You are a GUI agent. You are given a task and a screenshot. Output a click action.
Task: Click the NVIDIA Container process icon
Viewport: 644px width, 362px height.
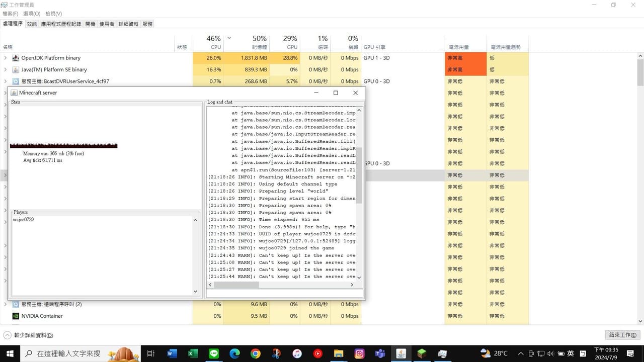coord(16,316)
